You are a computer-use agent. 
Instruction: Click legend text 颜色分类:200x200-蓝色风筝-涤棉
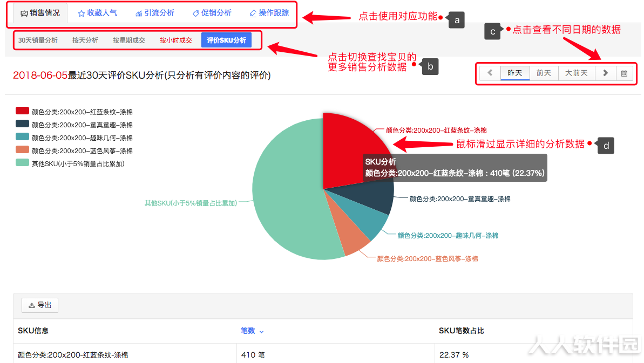pos(82,150)
